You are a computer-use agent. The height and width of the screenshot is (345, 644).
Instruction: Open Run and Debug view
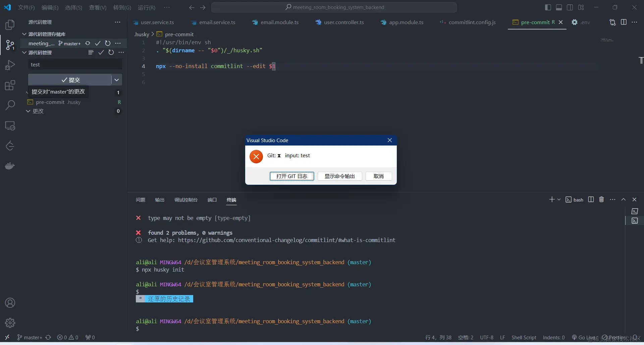pyautogui.click(x=10, y=65)
